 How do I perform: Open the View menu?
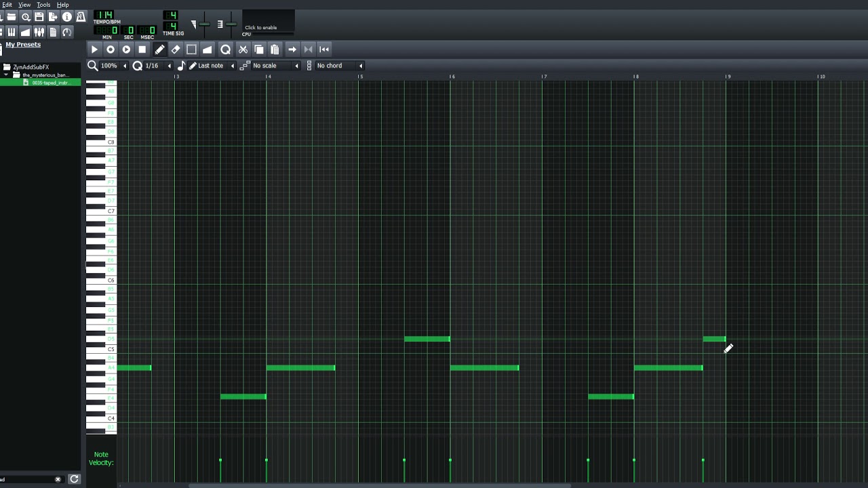(x=24, y=5)
